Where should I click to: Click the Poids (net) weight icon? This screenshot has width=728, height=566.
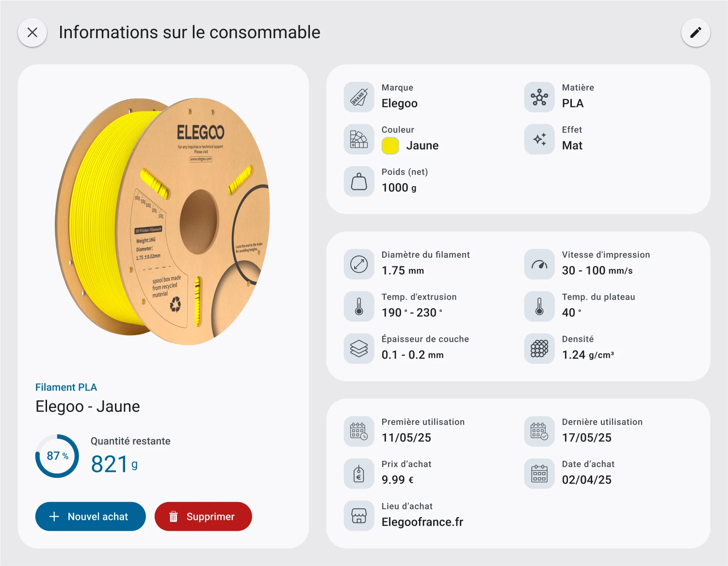pos(359,181)
